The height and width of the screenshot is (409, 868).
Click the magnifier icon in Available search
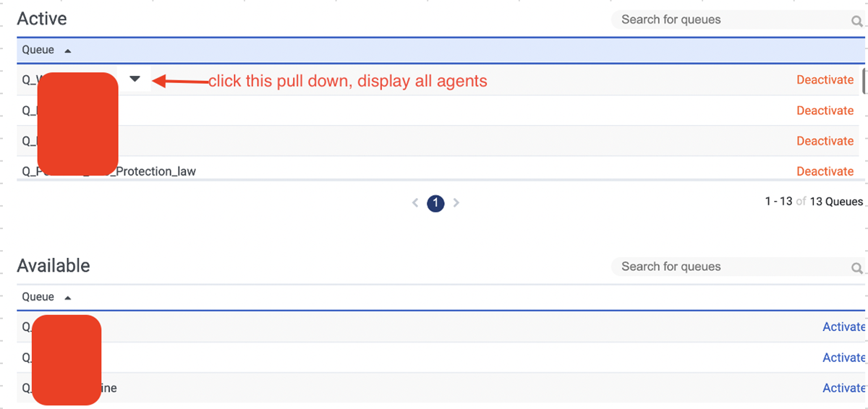(856, 268)
